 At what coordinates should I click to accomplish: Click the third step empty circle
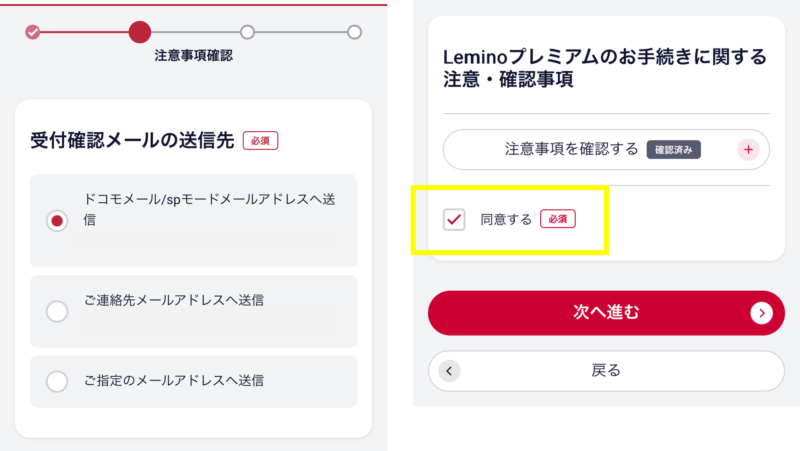click(x=247, y=32)
